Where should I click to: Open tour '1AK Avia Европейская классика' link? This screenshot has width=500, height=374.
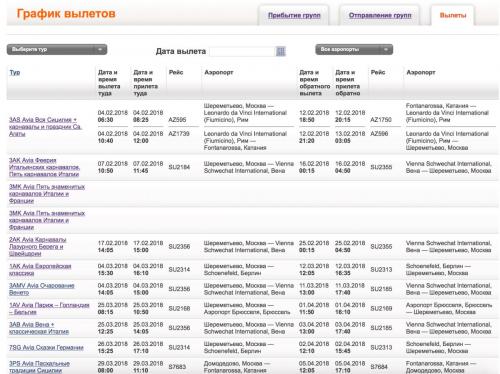click(x=40, y=269)
